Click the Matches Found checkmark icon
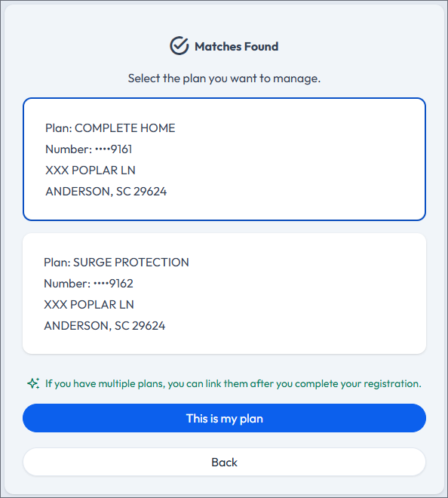The width and height of the screenshot is (448, 498). pos(179,46)
